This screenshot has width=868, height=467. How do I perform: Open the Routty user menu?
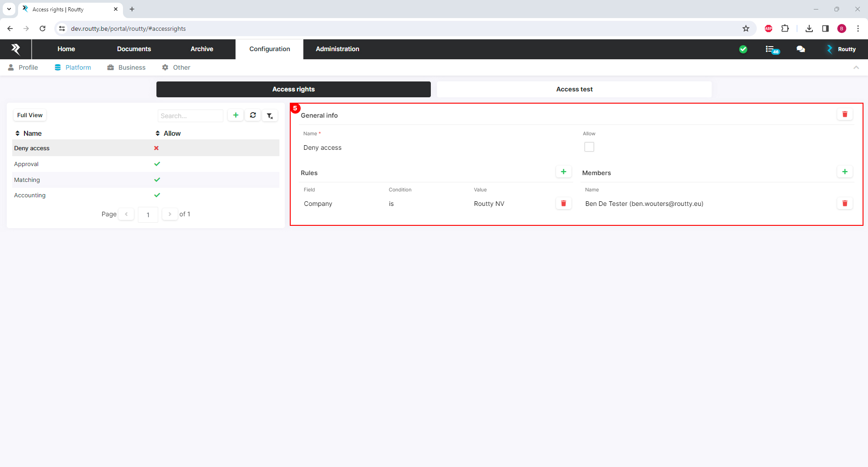click(841, 49)
